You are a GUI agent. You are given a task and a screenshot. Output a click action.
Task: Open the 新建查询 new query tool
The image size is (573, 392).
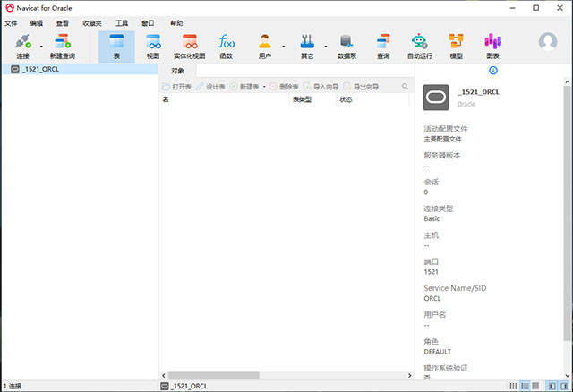tap(63, 47)
